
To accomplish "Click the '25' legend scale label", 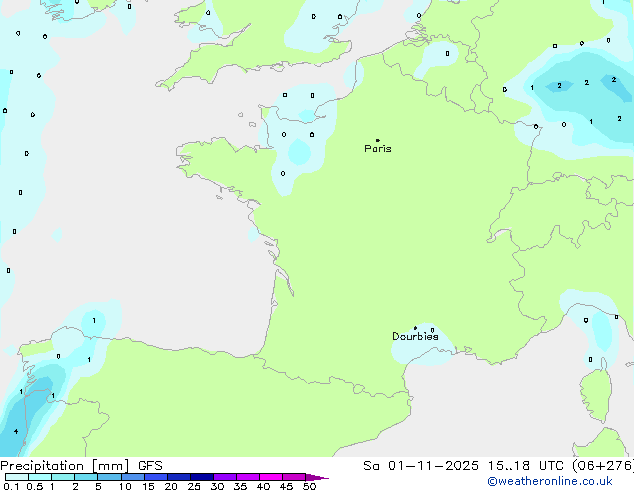I will pos(194,486).
